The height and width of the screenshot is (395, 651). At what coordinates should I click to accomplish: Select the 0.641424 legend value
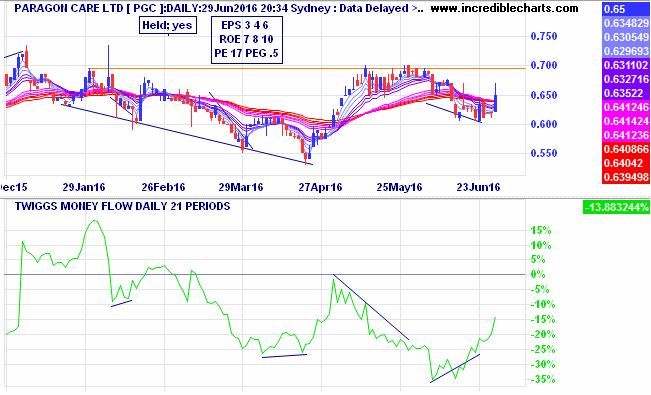(x=626, y=121)
